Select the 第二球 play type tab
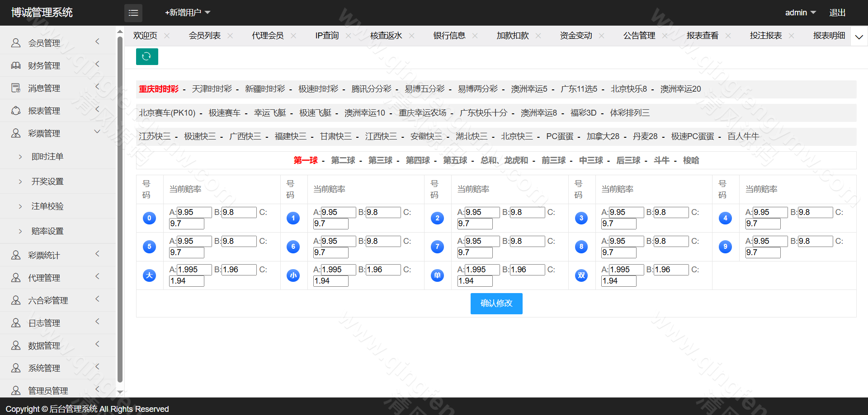 (x=343, y=160)
